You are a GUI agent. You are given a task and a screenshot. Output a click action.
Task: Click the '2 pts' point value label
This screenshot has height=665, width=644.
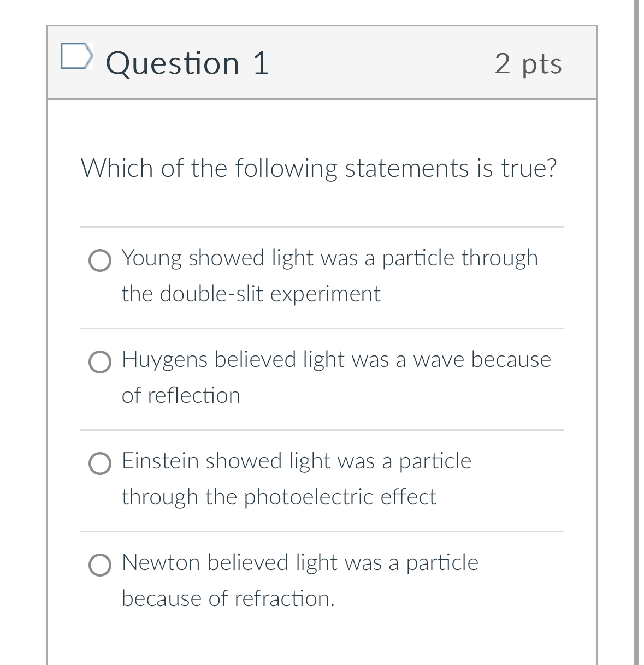tap(528, 63)
